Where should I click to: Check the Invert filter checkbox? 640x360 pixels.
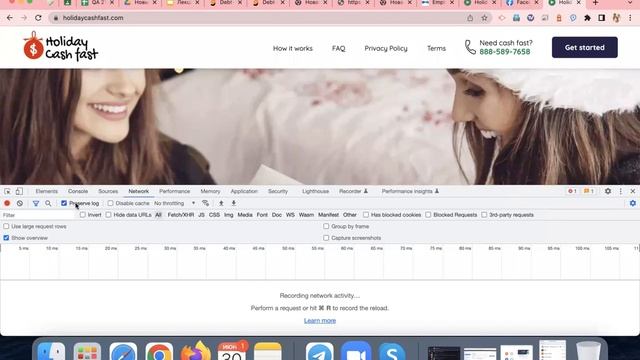tap(83, 215)
